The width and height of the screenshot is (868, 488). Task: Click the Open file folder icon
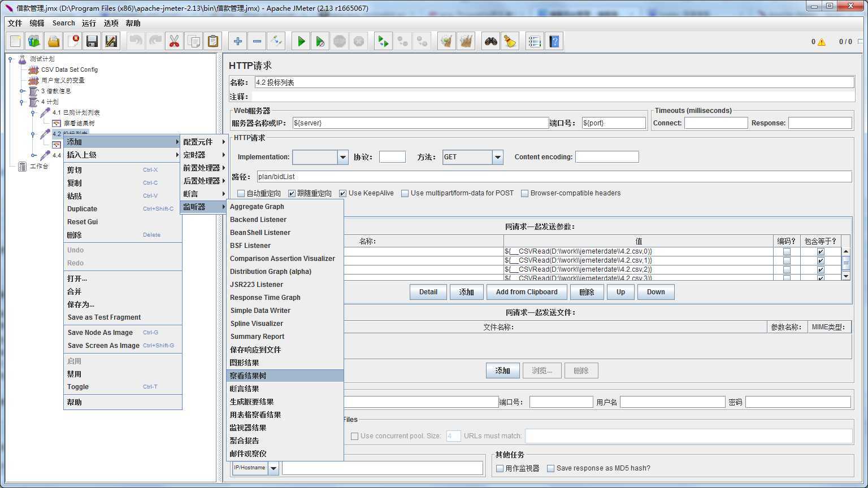[x=54, y=41]
